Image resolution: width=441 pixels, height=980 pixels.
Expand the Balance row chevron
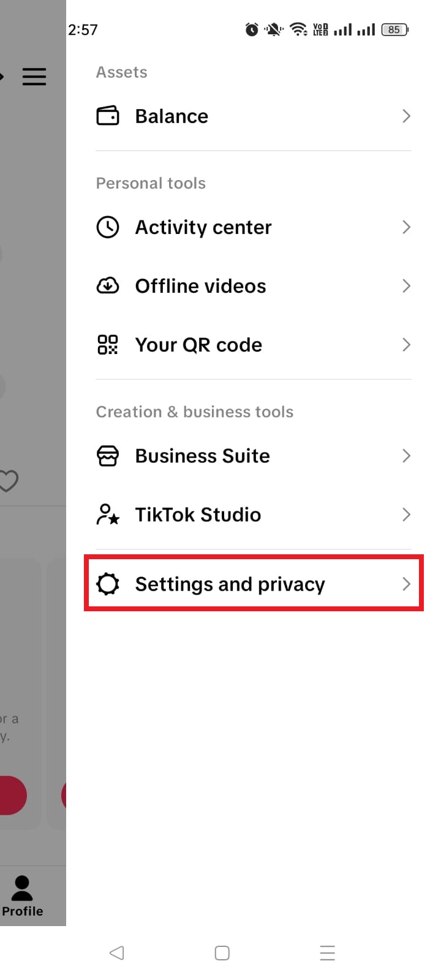(406, 116)
